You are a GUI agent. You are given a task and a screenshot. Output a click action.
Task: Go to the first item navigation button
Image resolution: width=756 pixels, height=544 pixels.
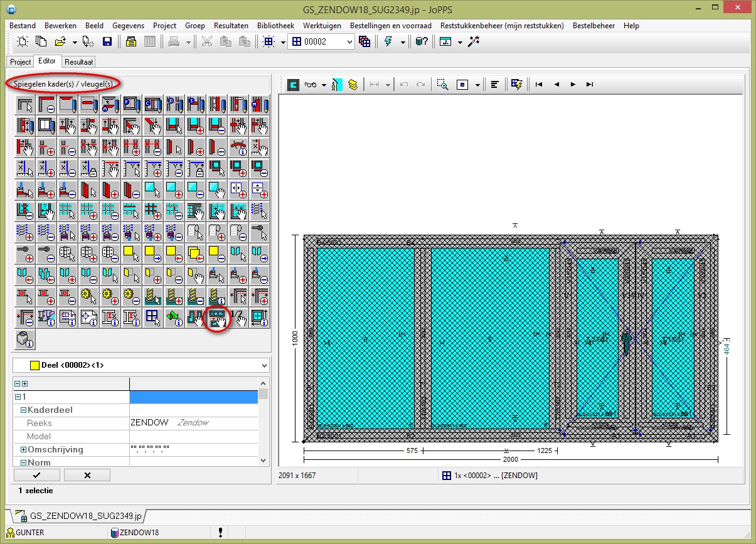click(x=538, y=84)
